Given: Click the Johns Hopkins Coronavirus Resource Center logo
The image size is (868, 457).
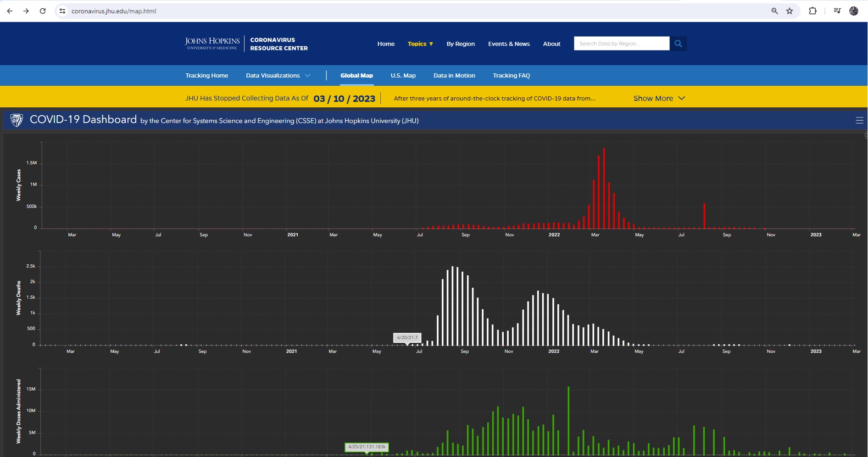Looking at the screenshot, I should click(x=246, y=44).
